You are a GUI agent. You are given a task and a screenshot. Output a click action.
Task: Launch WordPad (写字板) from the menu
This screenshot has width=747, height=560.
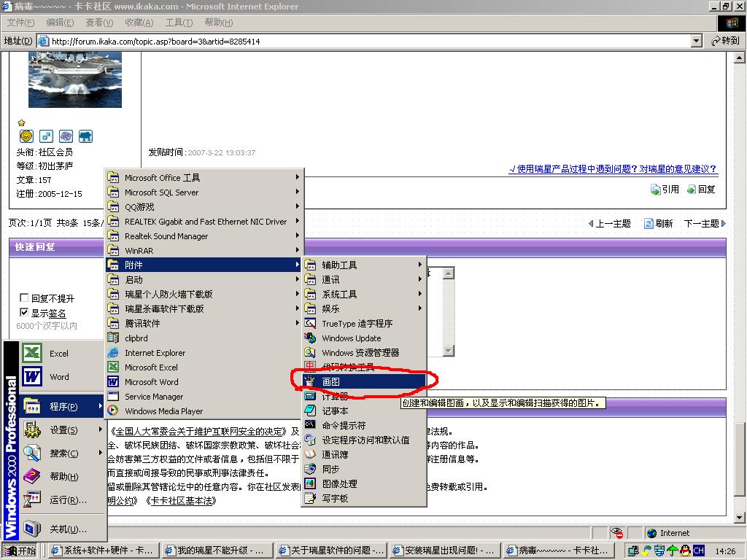click(x=364, y=498)
